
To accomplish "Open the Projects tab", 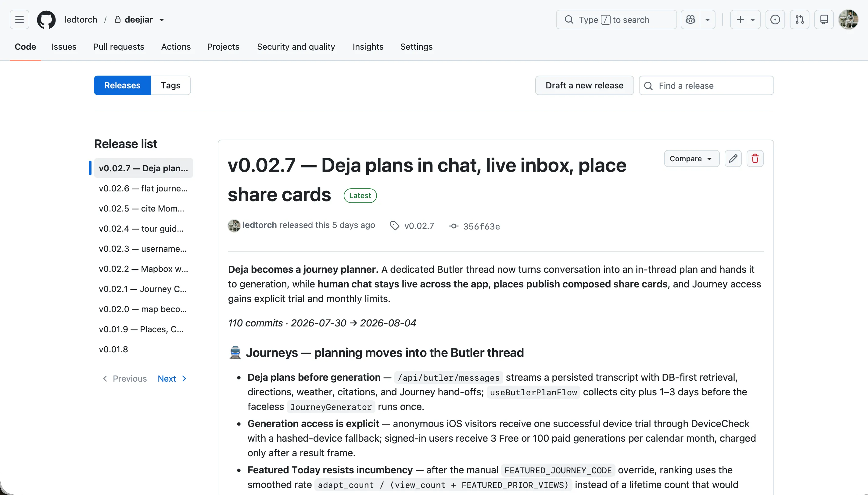I will coord(223,47).
